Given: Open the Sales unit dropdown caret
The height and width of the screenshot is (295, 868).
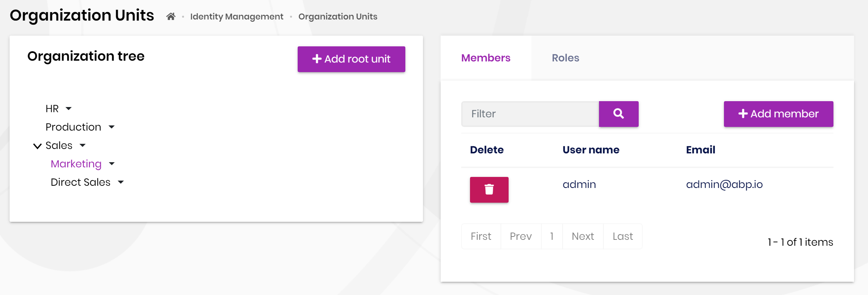Looking at the screenshot, I should [83, 146].
